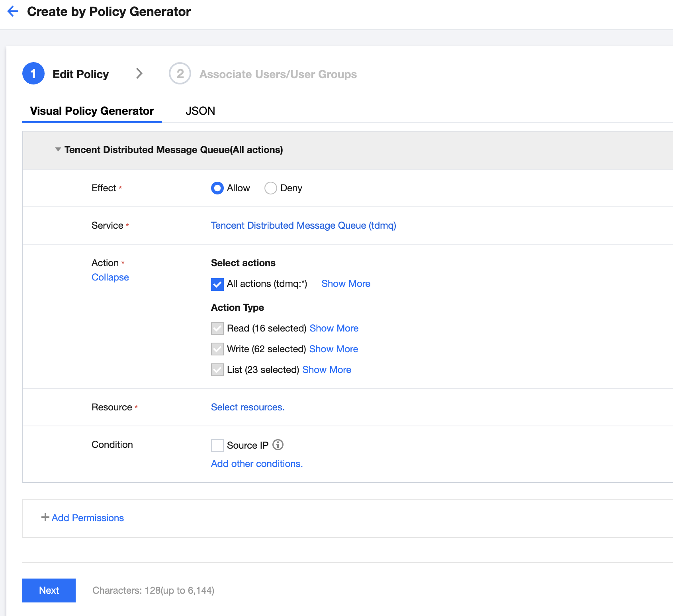The width and height of the screenshot is (673, 616).
Task: Open the Tencent Distributed Message Queue (tdmq) service link
Action: pyautogui.click(x=303, y=226)
